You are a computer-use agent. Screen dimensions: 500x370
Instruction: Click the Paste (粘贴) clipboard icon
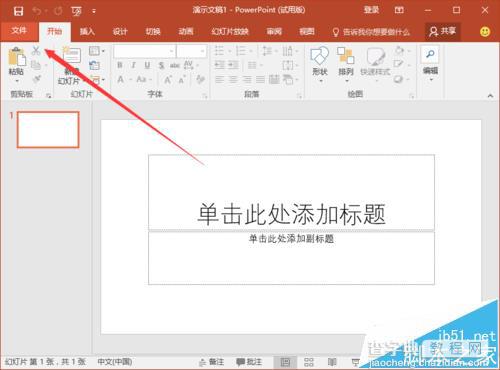tap(17, 57)
